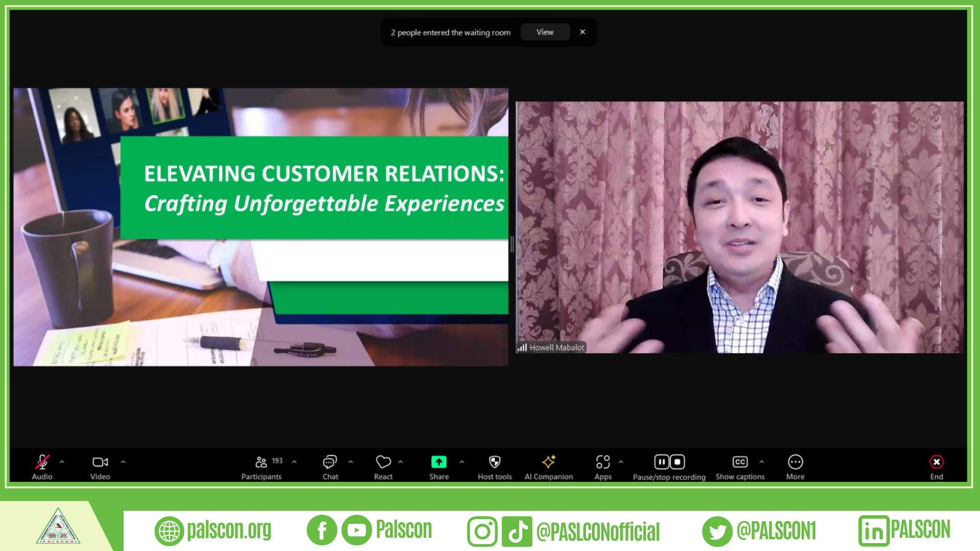Click the Twitter bird icon
This screenshot has height=551, width=980.
pos(717,531)
